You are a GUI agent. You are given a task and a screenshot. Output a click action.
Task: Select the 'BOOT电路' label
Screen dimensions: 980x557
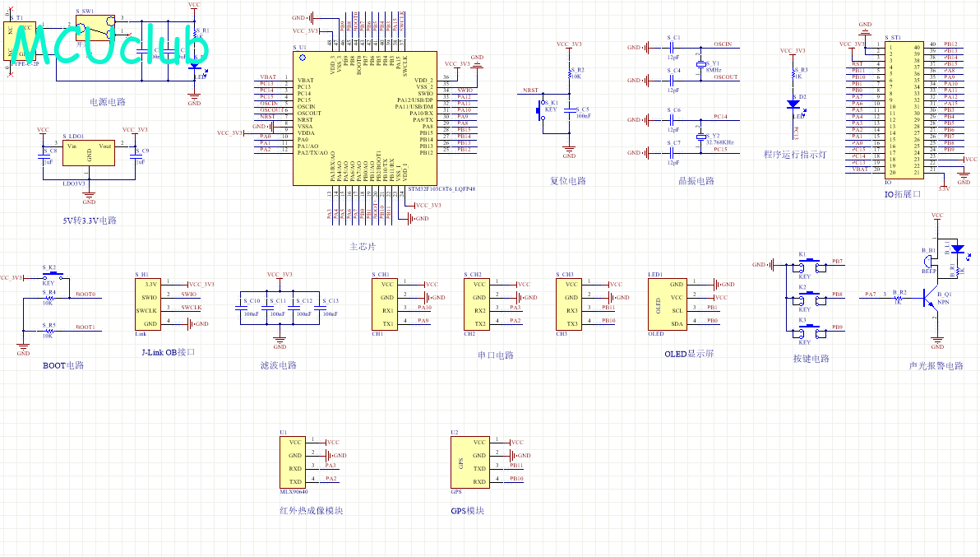click(x=63, y=365)
